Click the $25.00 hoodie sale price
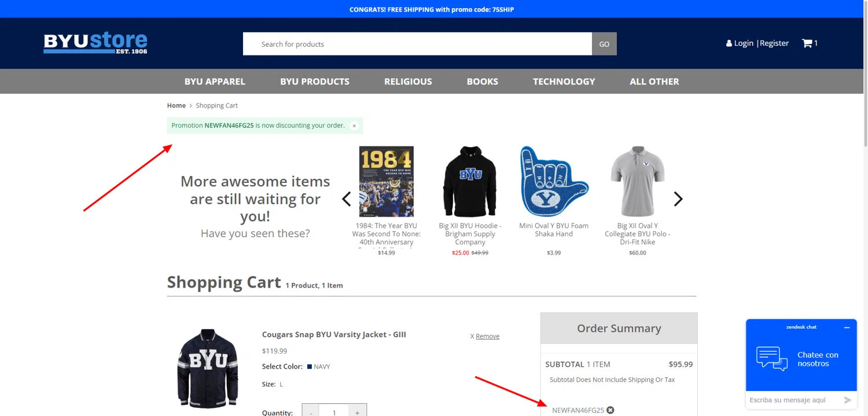This screenshot has height=416, width=868. [x=461, y=253]
